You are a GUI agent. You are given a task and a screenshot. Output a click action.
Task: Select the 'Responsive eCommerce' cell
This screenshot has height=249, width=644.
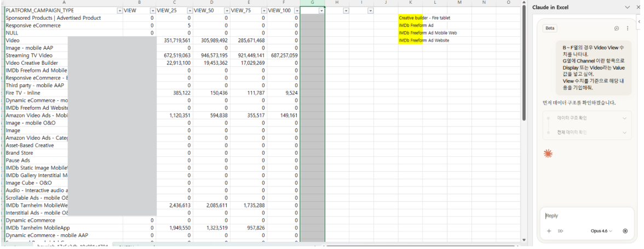64,26
